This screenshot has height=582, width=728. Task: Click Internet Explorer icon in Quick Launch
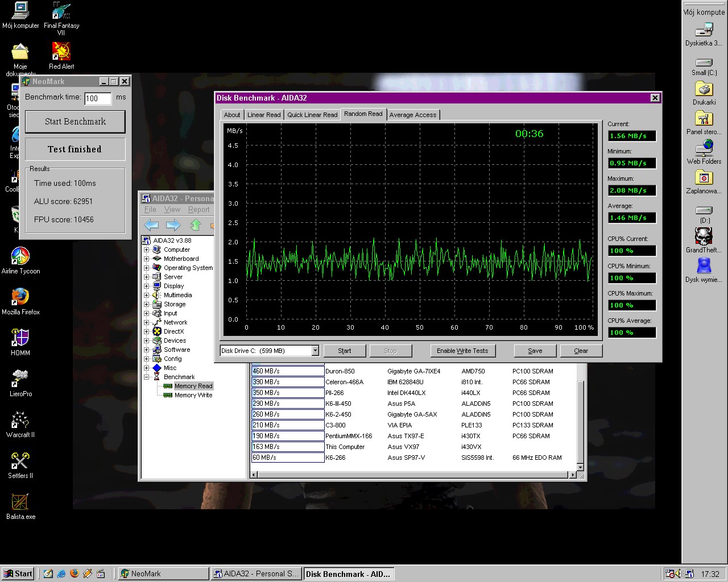[61, 573]
